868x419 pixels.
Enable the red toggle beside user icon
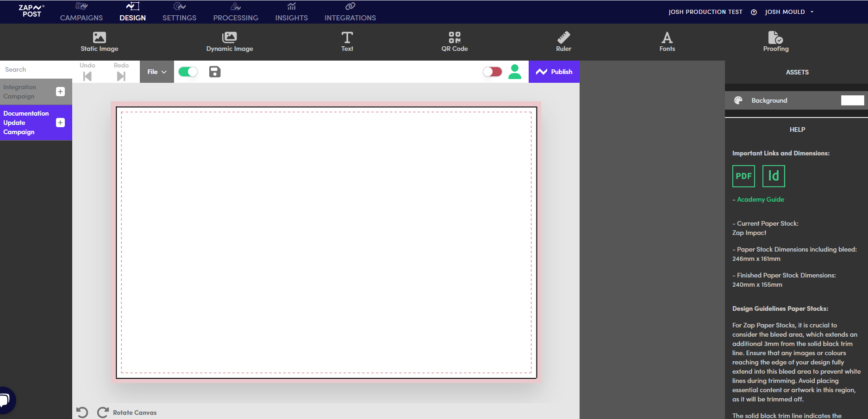[492, 72]
